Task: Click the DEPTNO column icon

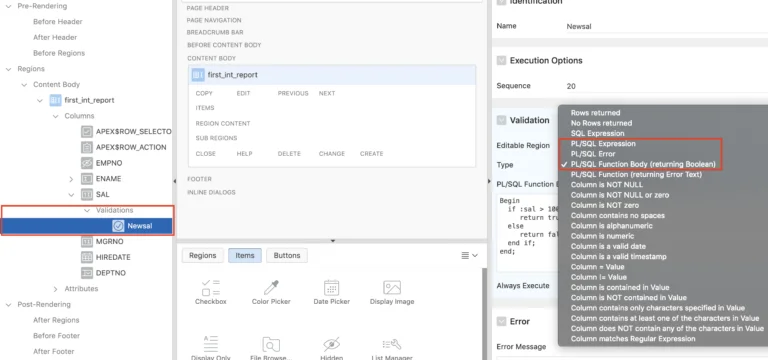Action: point(87,273)
